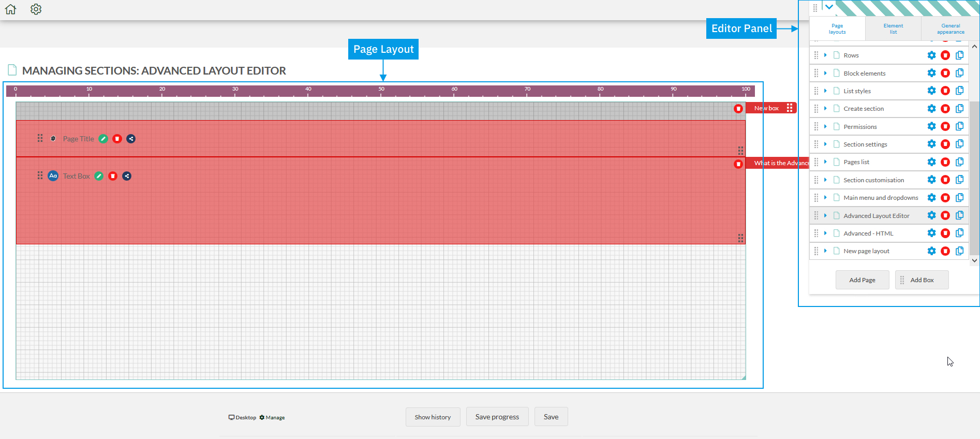The image size is (980, 439).
Task: Duplicate the New page layout entry
Action: pyautogui.click(x=959, y=251)
